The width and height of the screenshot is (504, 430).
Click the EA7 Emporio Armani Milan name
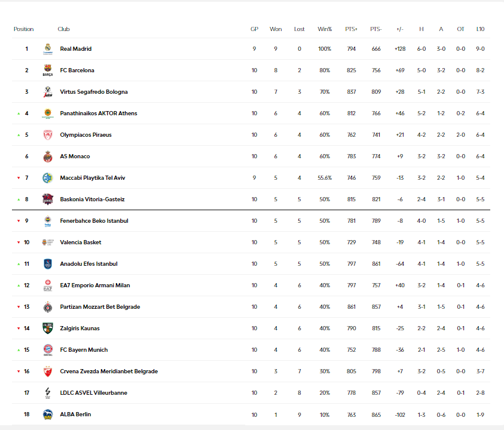click(x=94, y=285)
